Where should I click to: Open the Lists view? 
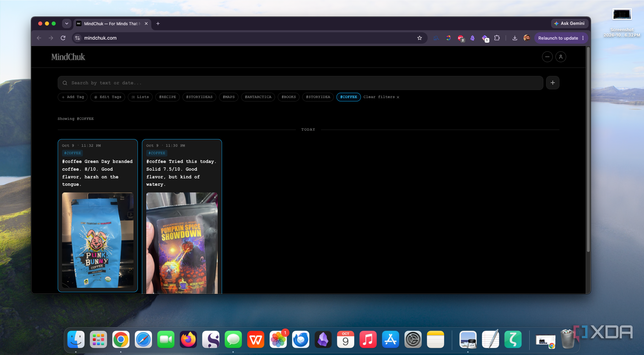pos(140,97)
